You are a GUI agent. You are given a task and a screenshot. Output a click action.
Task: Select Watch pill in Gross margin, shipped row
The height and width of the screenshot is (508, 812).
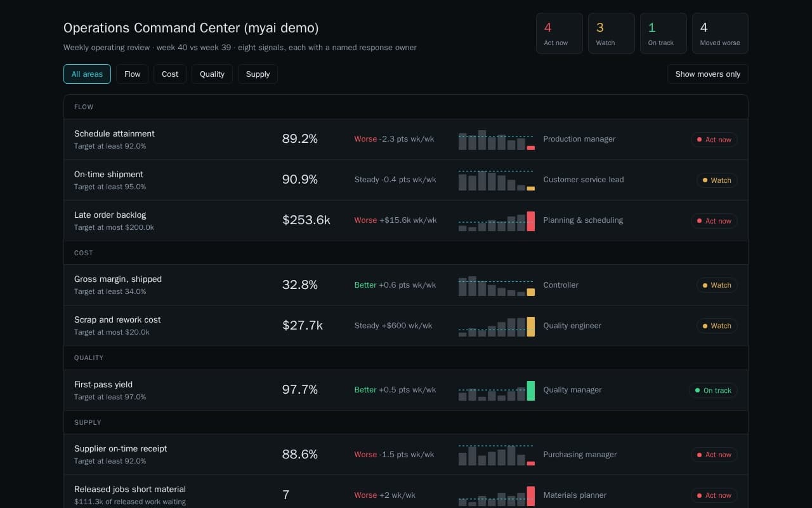(717, 285)
